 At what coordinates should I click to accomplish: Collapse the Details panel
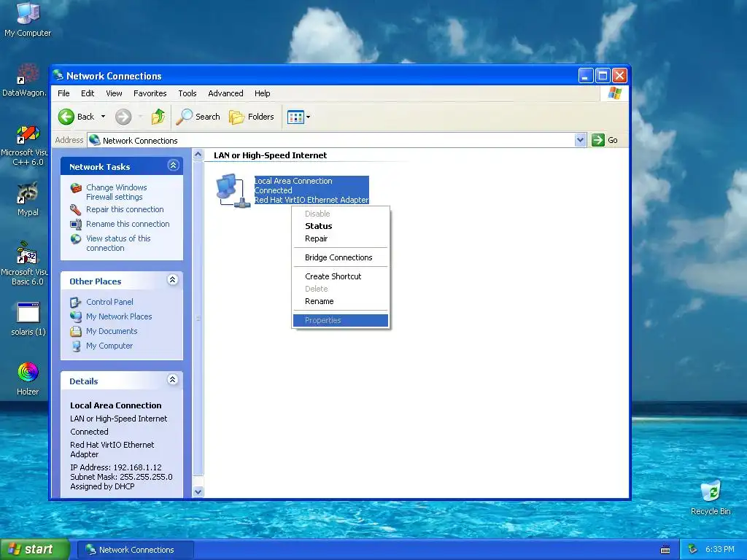173,379
